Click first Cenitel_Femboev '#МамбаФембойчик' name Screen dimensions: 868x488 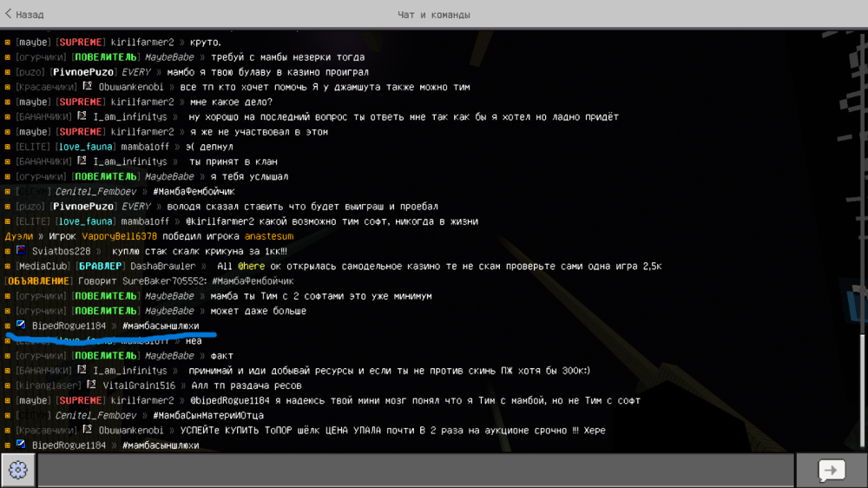(95, 192)
